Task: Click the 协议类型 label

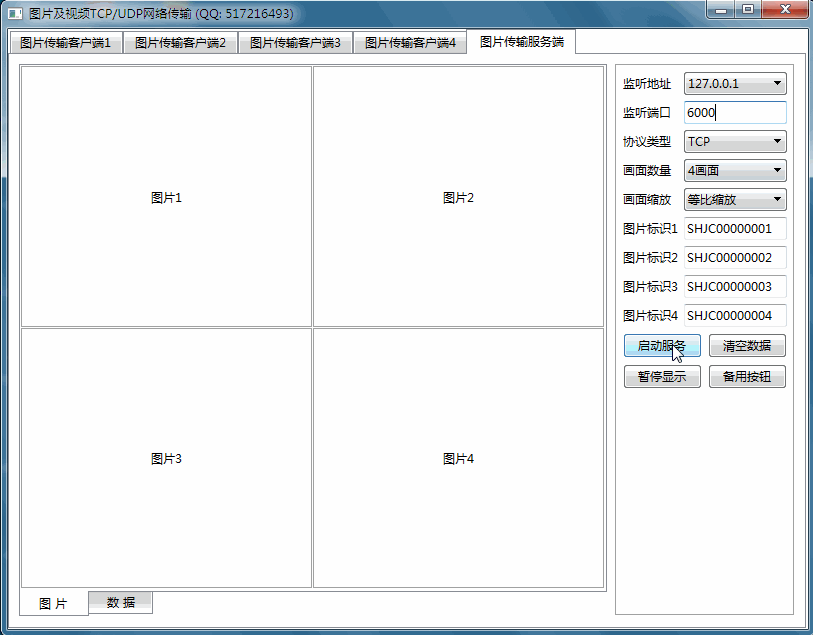Action: pyautogui.click(x=647, y=142)
